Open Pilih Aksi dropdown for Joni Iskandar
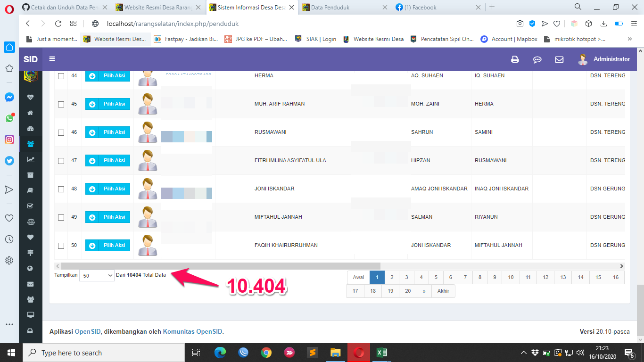Image resolution: width=644 pixels, height=362 pixels. pyautogui.click(x=107, y=189)
